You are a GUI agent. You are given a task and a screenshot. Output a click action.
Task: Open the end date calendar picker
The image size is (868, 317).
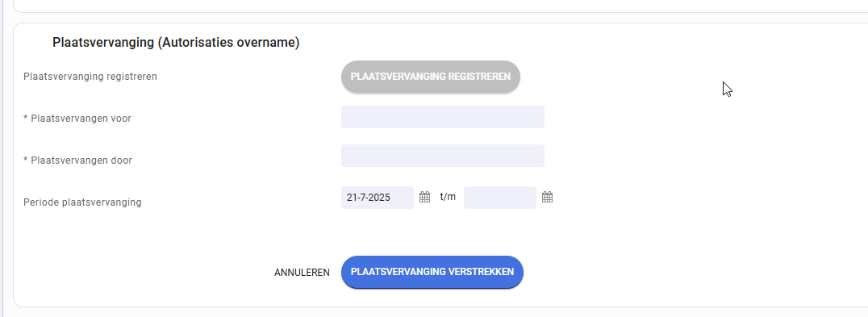coord(548,197)
